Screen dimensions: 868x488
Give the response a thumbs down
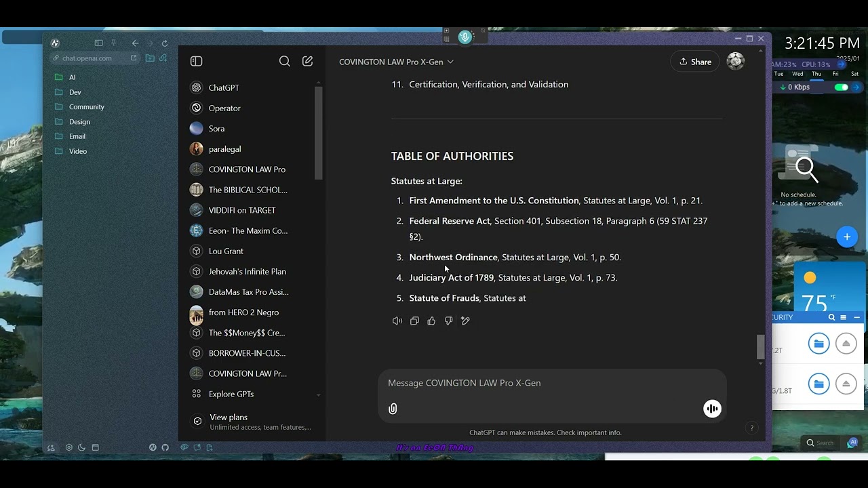[x=448, y=321]
